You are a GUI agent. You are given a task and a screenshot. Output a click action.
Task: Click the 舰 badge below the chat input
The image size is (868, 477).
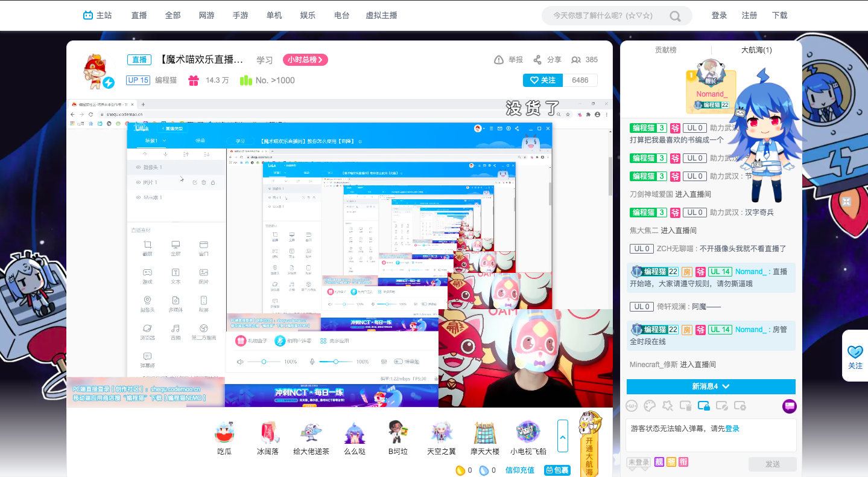click(660, 462)
